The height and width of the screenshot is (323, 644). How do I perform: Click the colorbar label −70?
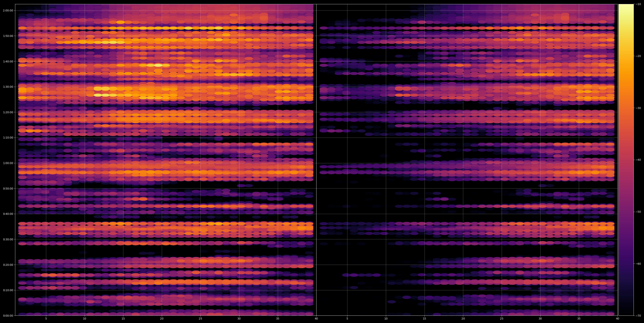point(638,316)
